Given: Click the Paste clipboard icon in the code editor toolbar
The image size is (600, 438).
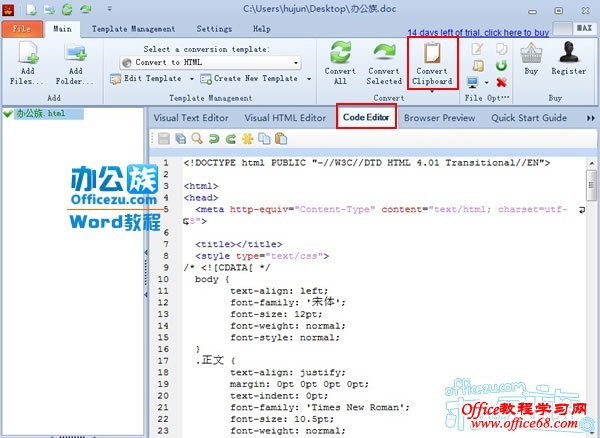Looking at the screenshot, I should 281,138.
